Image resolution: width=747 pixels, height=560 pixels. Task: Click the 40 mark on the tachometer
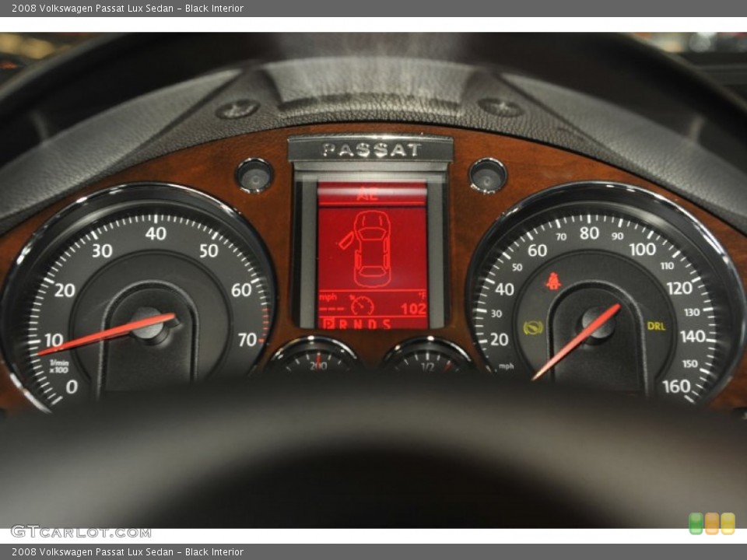tap(156, 234)
